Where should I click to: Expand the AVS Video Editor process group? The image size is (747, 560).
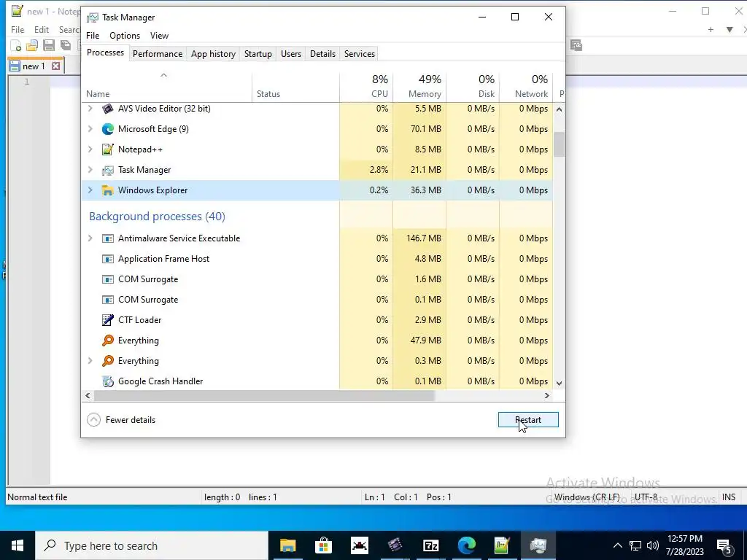(x=90, y=109)
